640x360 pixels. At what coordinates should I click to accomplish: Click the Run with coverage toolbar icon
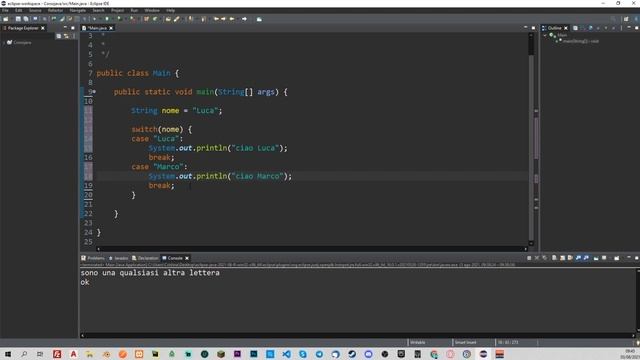[x=119, y=19]
